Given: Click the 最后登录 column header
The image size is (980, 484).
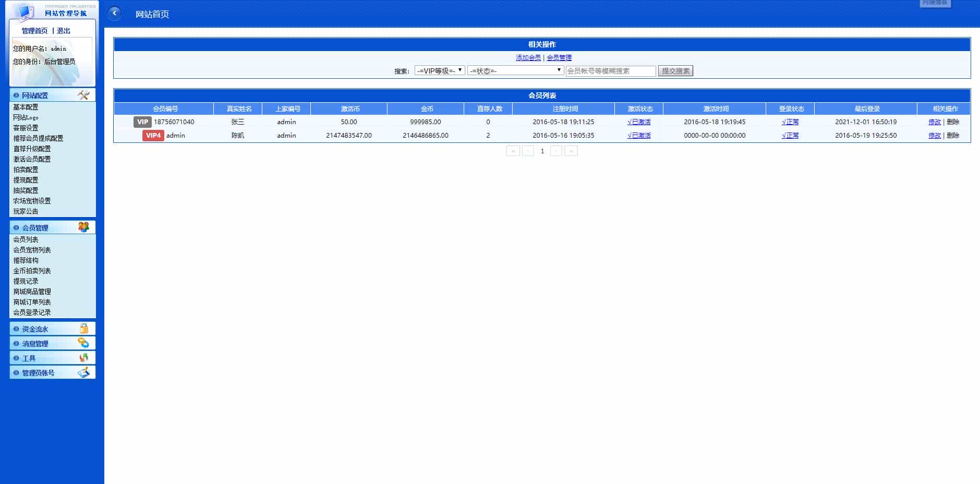Looking at the screenshot, I should coord(867,109).
